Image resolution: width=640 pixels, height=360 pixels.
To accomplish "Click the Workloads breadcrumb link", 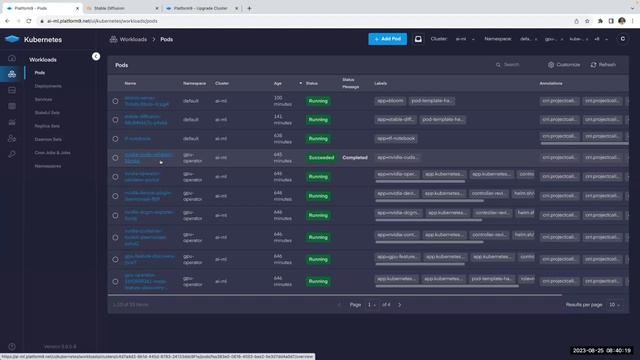I will click(133, 39).
